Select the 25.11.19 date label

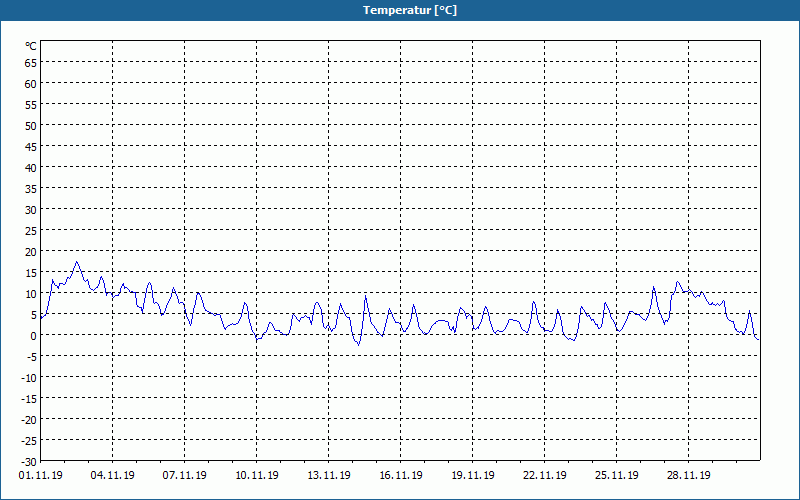[616, 475]
